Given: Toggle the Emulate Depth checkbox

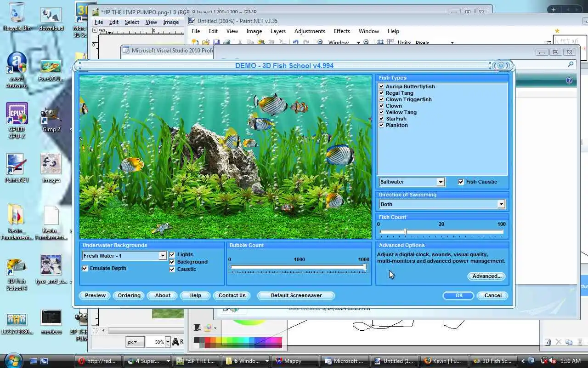Looking at the screenshot, I should (85, 268).
